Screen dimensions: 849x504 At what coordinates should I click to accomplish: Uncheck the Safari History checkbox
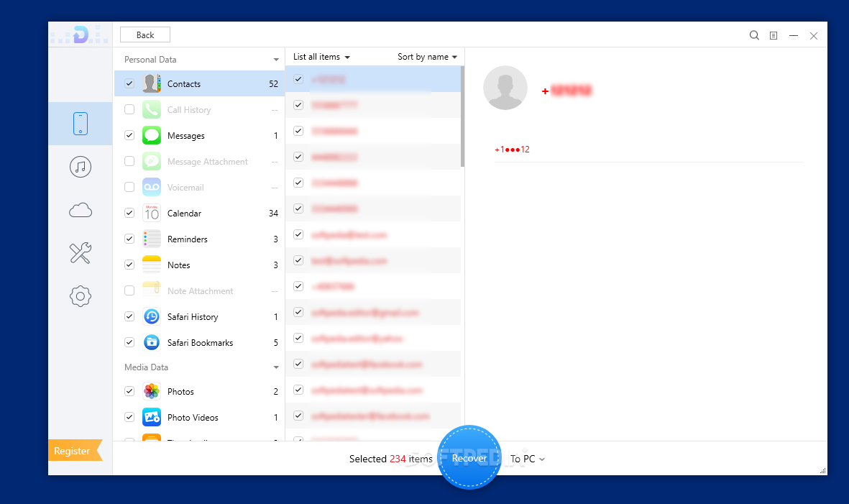tap(129, 316)
